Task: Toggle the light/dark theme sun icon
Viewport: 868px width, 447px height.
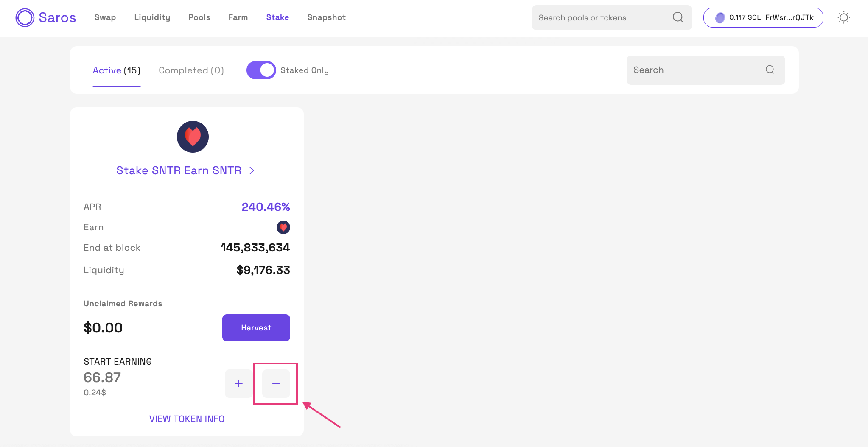Action: (843, 18)
